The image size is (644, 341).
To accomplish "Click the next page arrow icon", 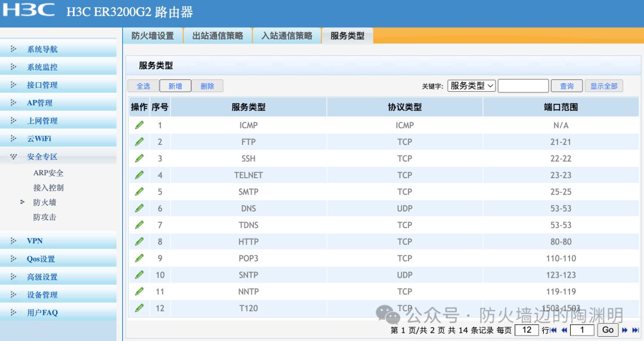I will point(625,330).
